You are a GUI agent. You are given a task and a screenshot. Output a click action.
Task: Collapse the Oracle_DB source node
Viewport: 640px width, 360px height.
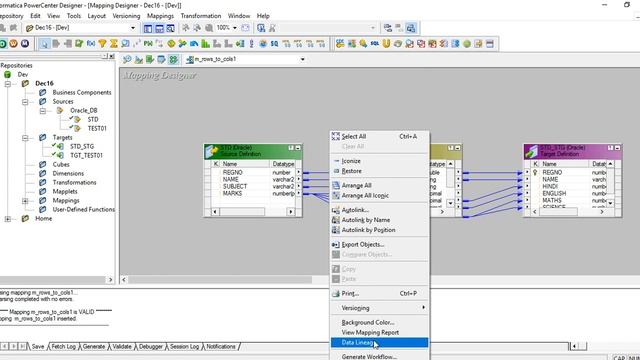click(x=42, y=111)
